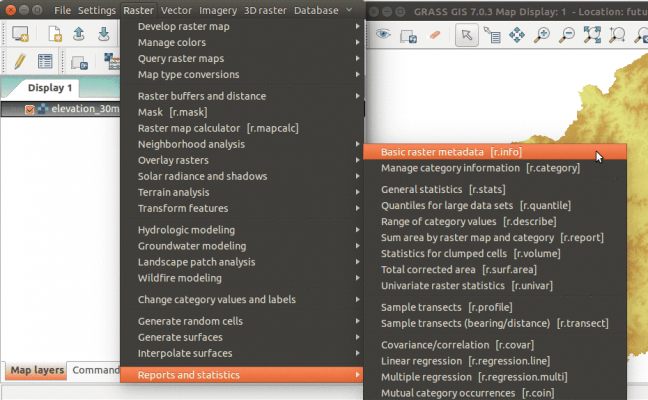Click the Zoom out magnifier icon

coord(568,35)
